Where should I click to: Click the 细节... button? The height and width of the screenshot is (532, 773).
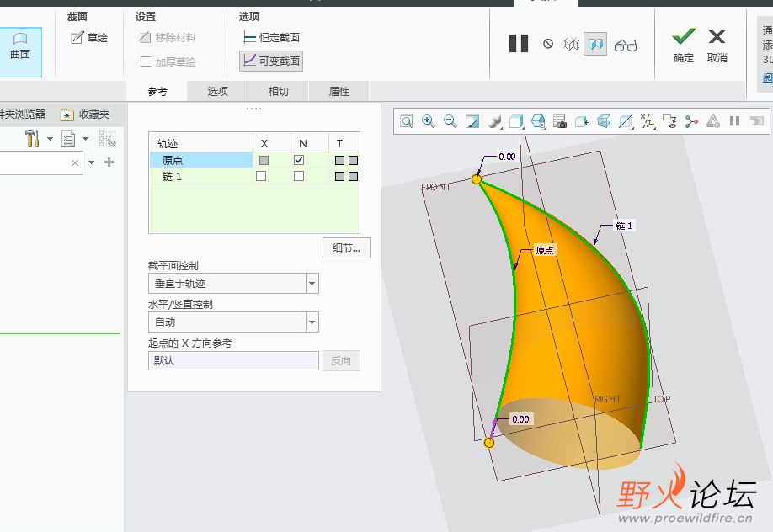[346, 247]
